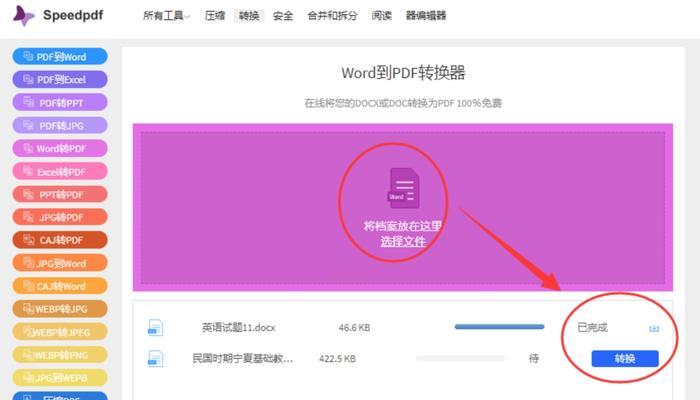Open the 阅读 menu item

tap(382, 16)
